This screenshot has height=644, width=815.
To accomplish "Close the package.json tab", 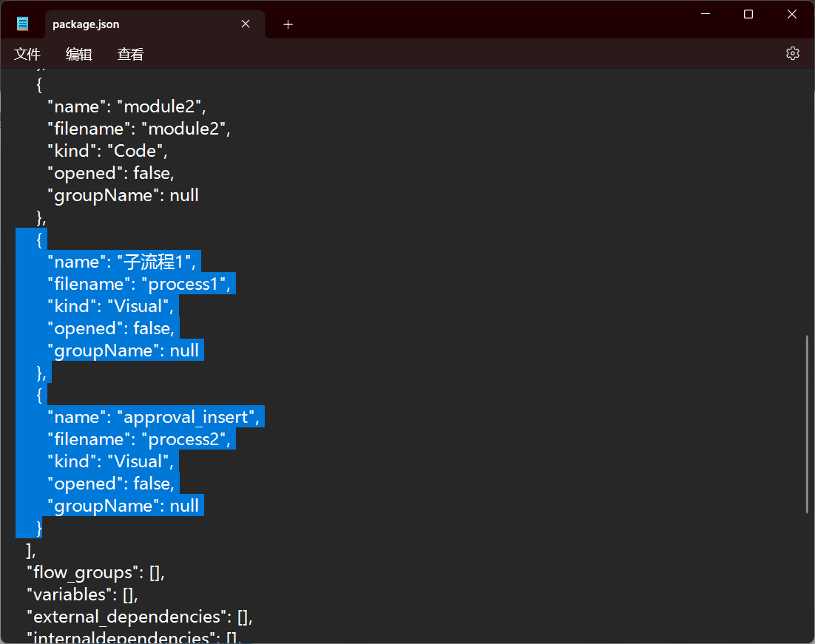I will (246, 24).
